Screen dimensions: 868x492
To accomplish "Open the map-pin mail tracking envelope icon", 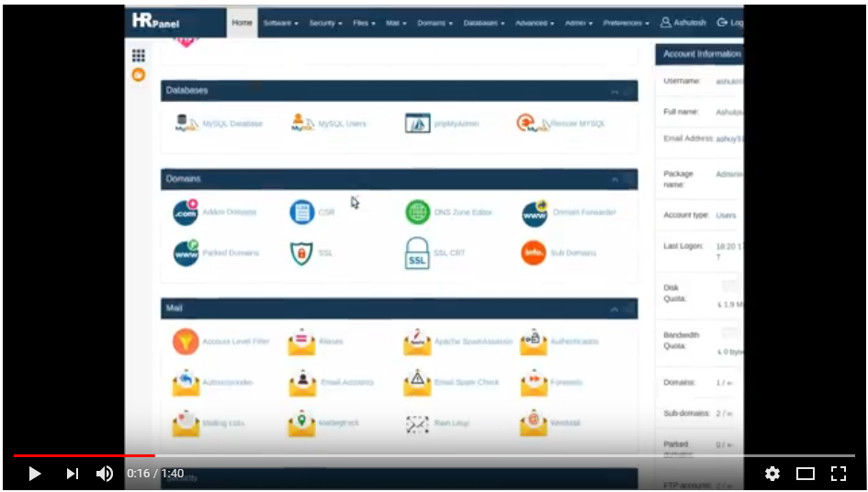I will tap(301, 423).
